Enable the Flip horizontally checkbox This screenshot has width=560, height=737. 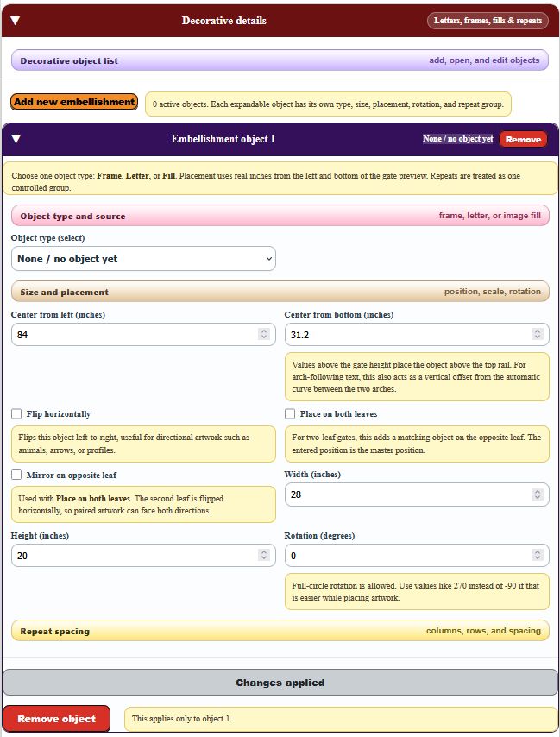coord(16,413)
